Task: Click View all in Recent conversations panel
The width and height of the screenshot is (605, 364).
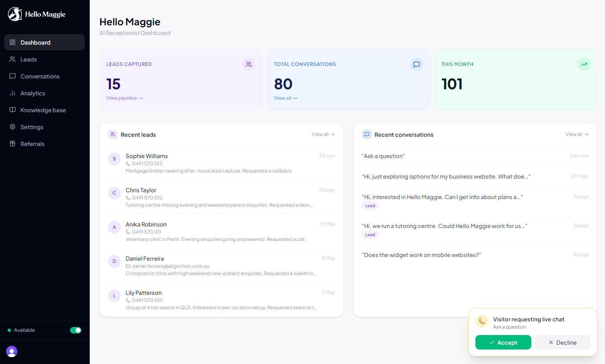Action: coord(577,134)
